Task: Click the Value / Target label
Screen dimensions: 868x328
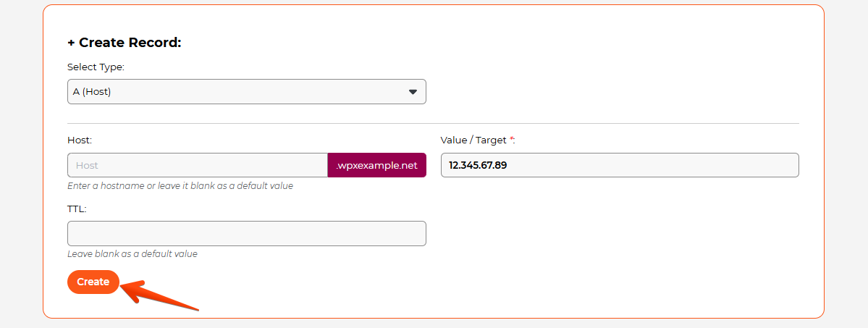Action: [473, 140]
